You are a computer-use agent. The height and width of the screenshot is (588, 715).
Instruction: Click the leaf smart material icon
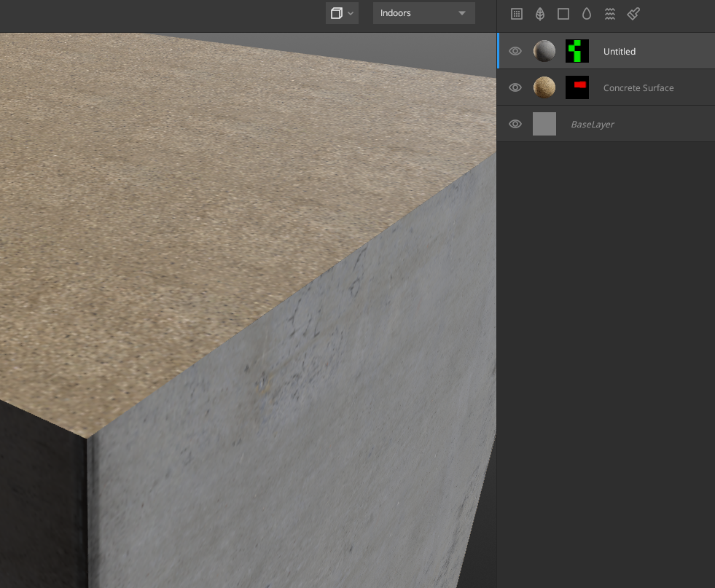[540, 14]
